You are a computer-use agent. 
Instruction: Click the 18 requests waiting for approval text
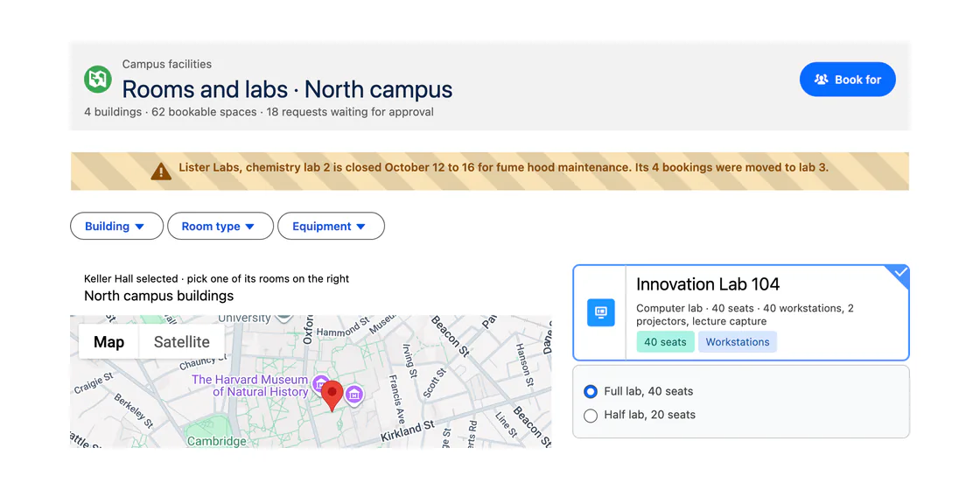point(350,113)
